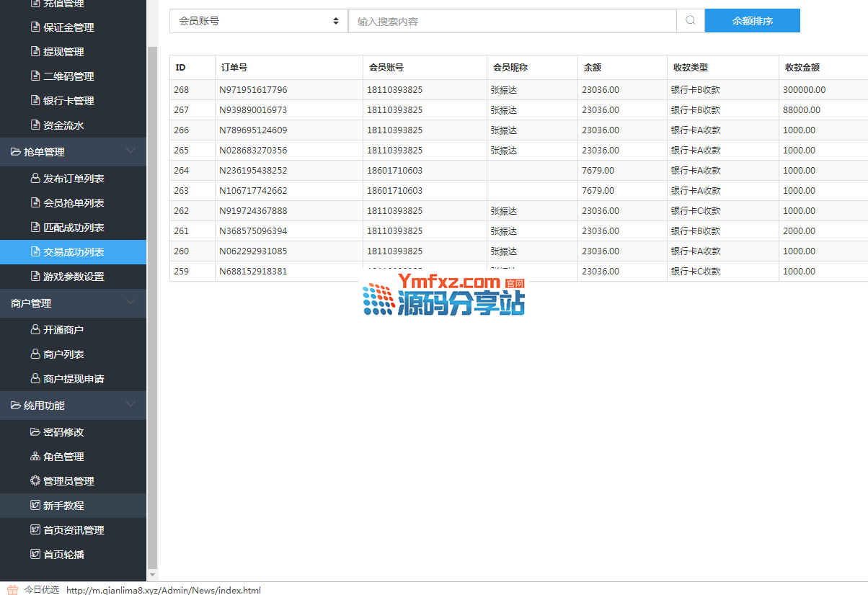Collapse the 统用功能 menu group
The image size is (868, 595).
130,405
